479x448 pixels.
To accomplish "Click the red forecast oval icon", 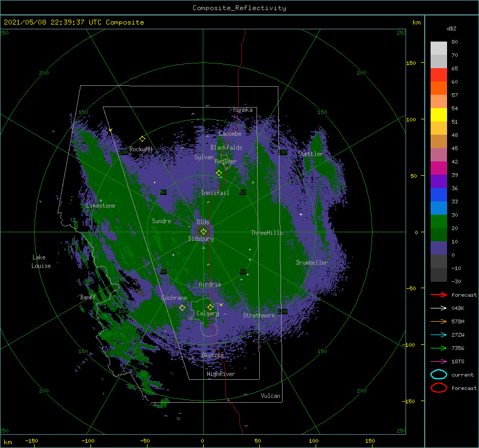I will (x=439, y=388).
